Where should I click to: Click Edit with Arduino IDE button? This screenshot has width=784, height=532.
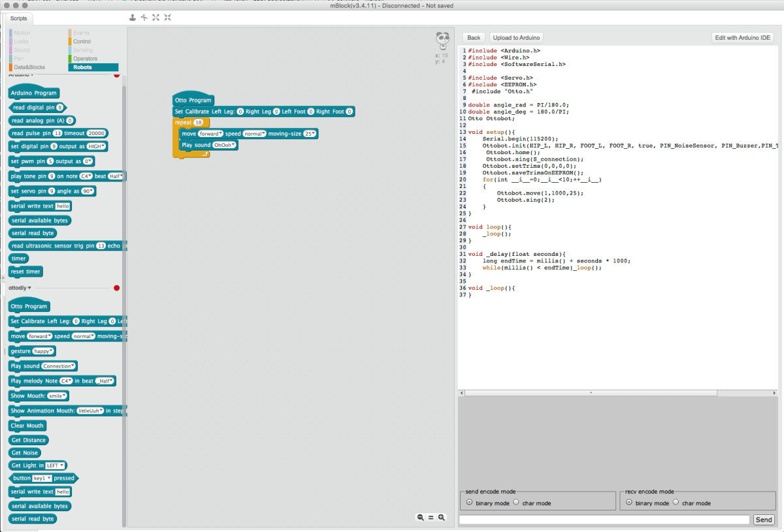tap(742, 38)
